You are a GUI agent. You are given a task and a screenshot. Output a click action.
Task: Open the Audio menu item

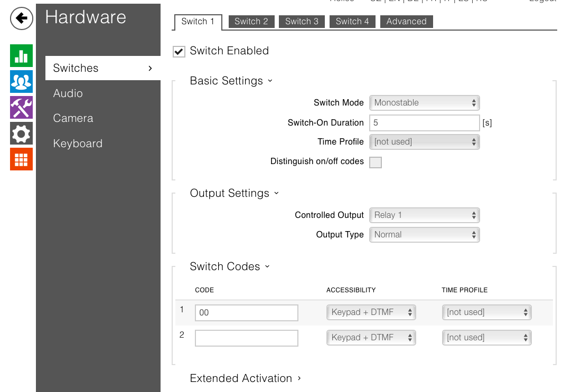coord(68,93)
